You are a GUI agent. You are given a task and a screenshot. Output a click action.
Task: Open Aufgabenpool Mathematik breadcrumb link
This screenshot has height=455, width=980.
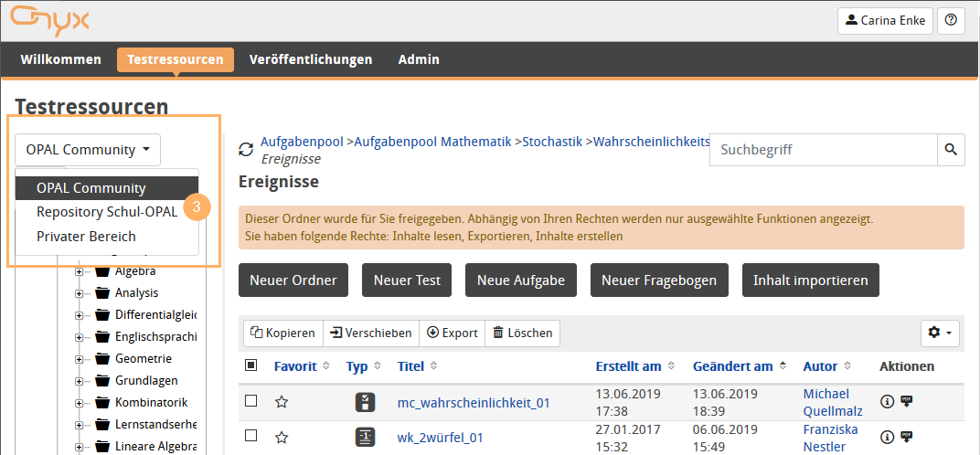[432, 142]
